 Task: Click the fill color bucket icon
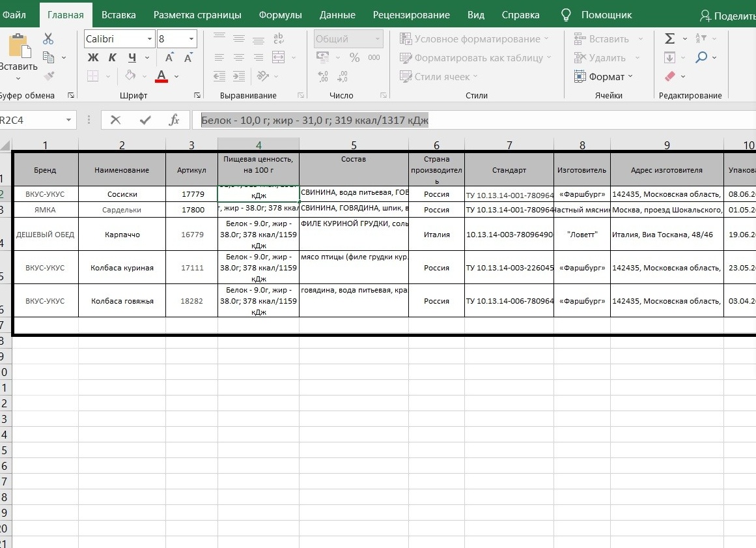pyautogui.click(x=130, y=76)
